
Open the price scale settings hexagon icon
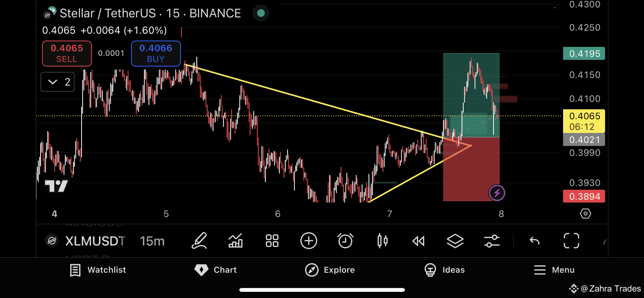coord(585,214)
